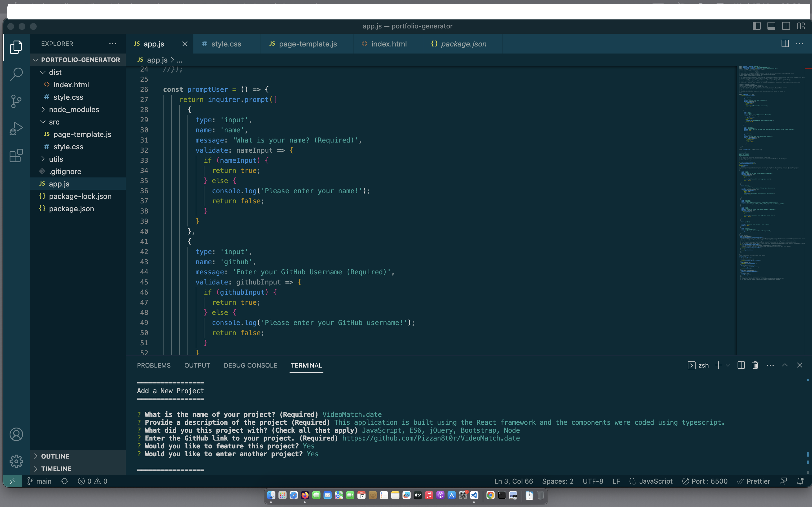
Task: Open the terminal profile dropdown next to zsh
Action: click(x=727, y=365)
